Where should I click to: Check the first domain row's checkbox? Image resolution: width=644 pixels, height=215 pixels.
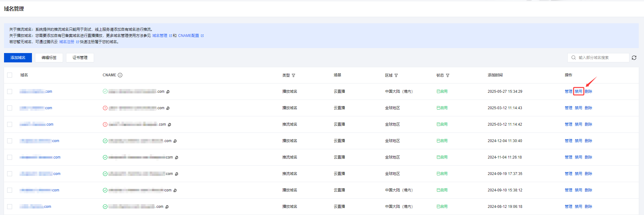pos(10,92)
